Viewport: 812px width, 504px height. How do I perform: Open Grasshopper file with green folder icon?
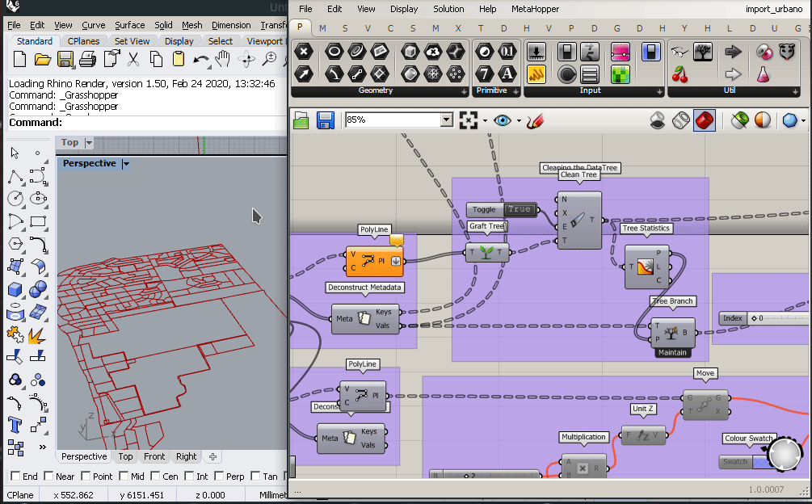[301, 121]
